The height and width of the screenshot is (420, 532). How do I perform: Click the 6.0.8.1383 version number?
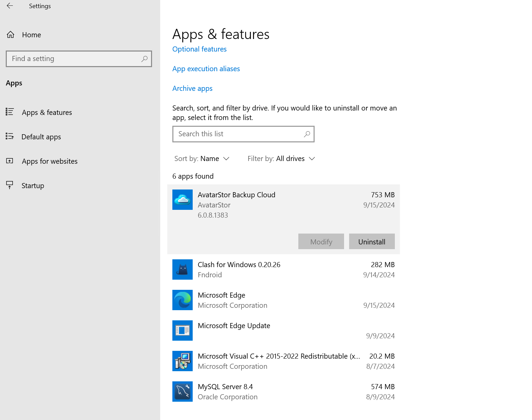coord(213,215)
